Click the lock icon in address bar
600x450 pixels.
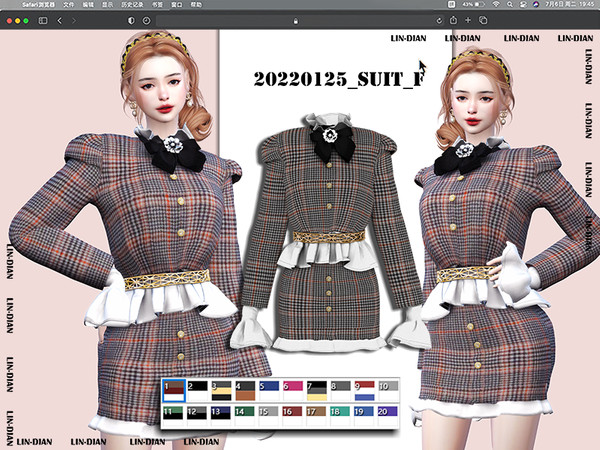[x=295, y=21]
